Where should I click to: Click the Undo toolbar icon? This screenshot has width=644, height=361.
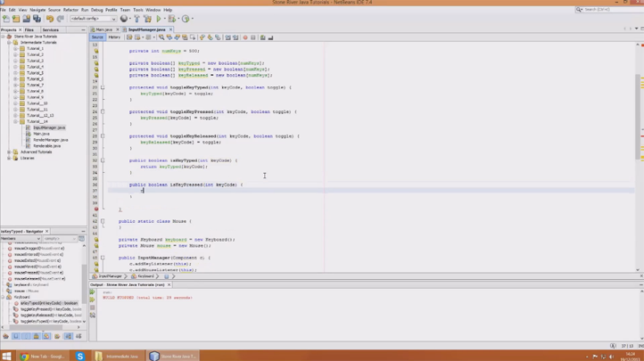[50, 19]
